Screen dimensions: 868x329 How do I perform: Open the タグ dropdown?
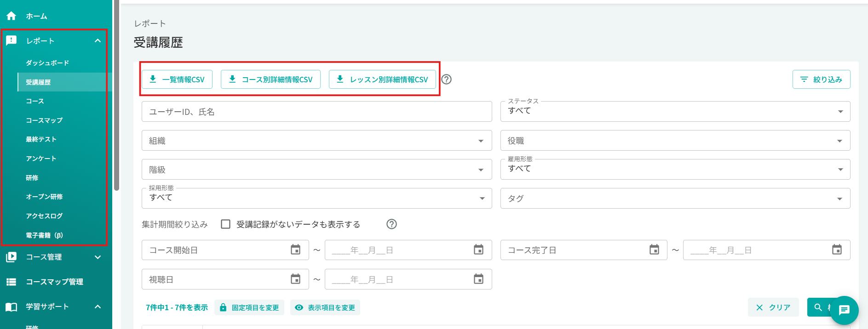pyautogui.click(x=675, y=199)
